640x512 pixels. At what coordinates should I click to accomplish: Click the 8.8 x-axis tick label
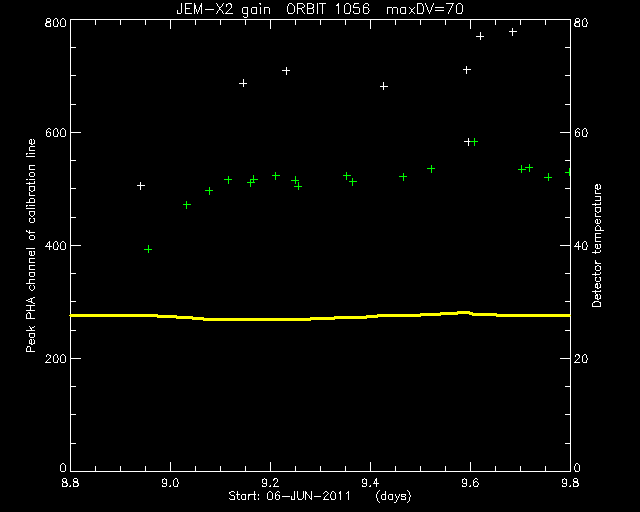click(70, 483)
